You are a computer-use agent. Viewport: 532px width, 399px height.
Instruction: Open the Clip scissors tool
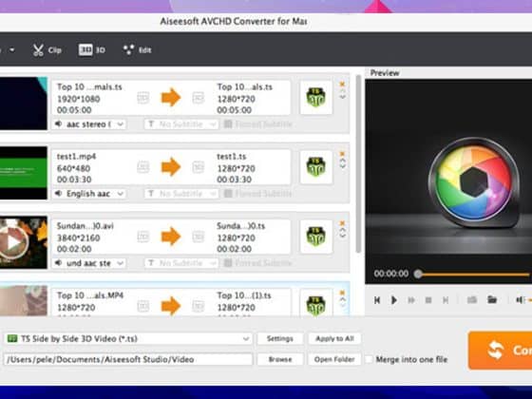(x=47, y=50)
